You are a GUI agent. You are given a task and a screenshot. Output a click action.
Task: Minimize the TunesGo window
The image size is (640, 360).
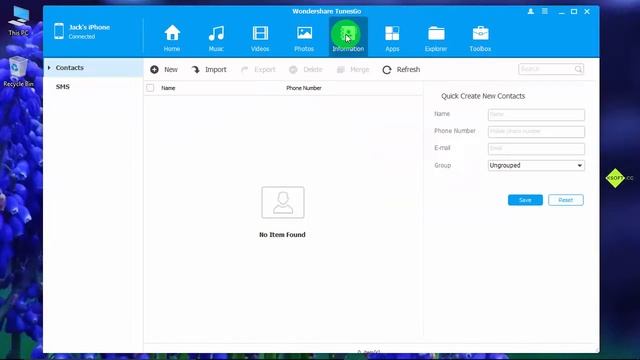click(562, 12)
